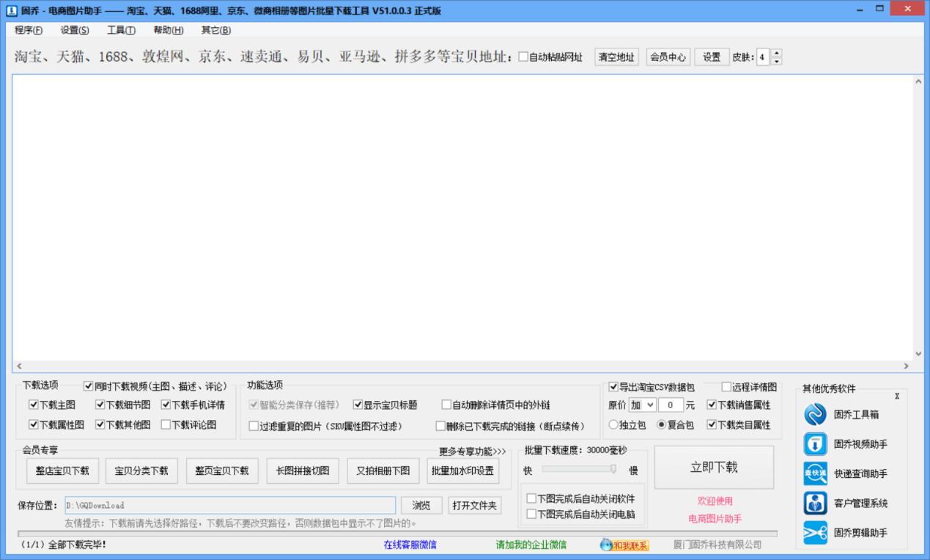Click the 立即下载 button

point(715,467)
